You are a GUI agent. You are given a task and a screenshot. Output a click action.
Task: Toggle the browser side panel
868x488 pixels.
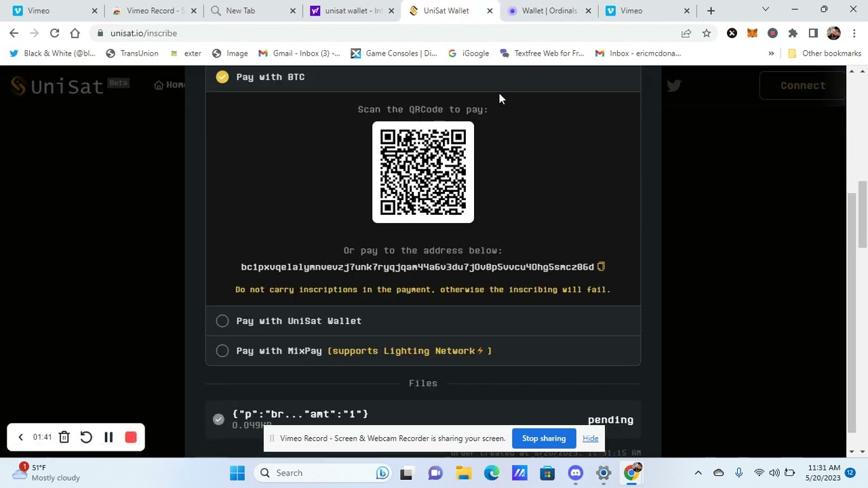point(813,33)
